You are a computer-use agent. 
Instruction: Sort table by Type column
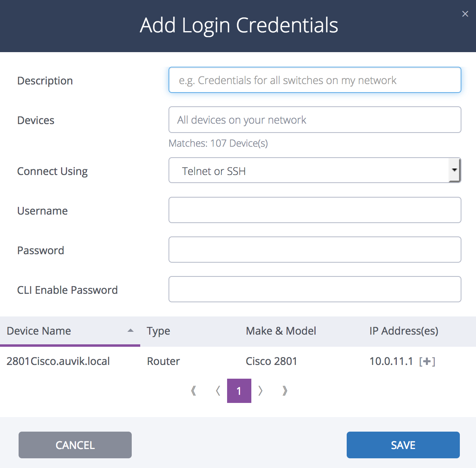158,331
